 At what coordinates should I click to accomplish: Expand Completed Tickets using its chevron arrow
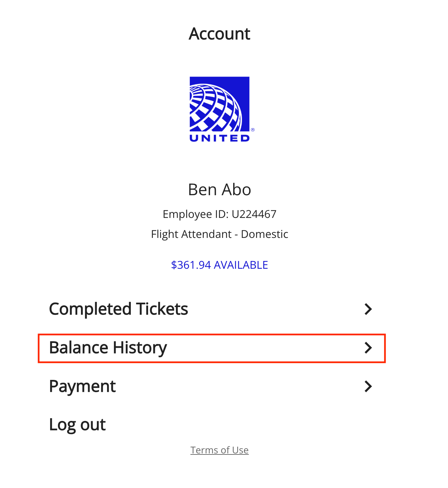(x=368, y=309)
